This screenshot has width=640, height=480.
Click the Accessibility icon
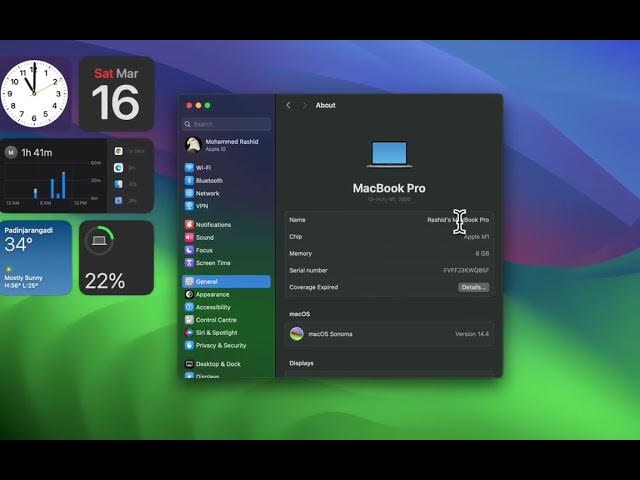point(189,307)
